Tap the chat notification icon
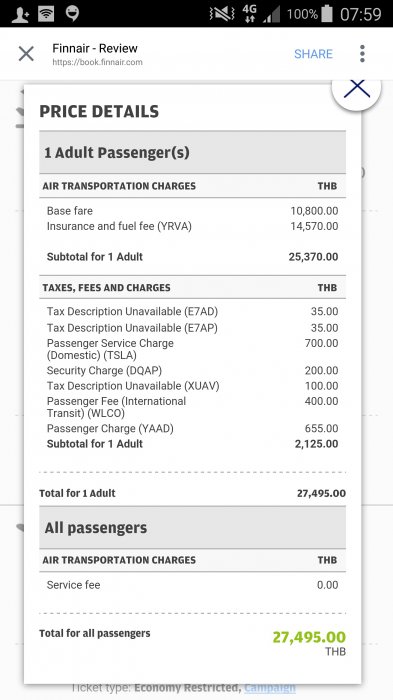This screenshot has width=393, height=700. tap(72, 13)
